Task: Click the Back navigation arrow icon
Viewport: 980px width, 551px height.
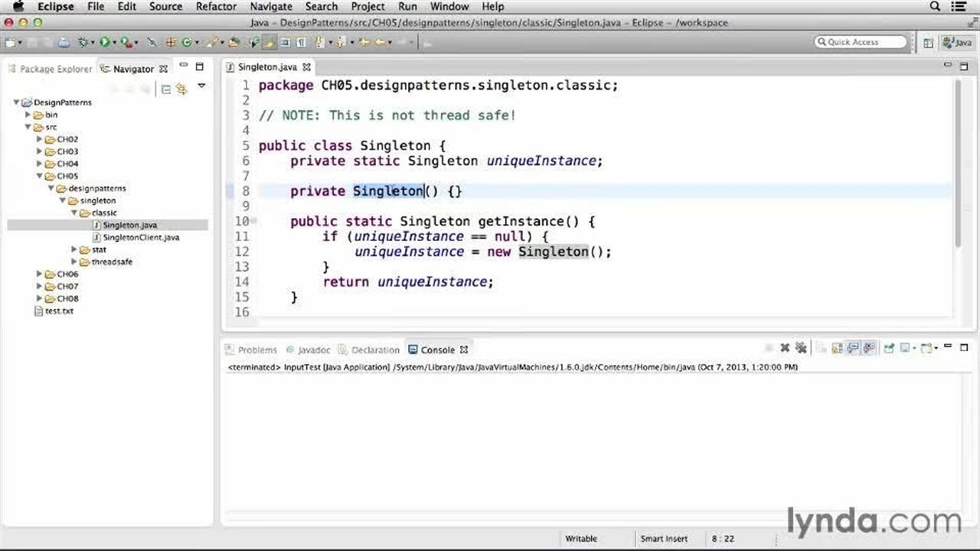Action: [x=381, y=43]
